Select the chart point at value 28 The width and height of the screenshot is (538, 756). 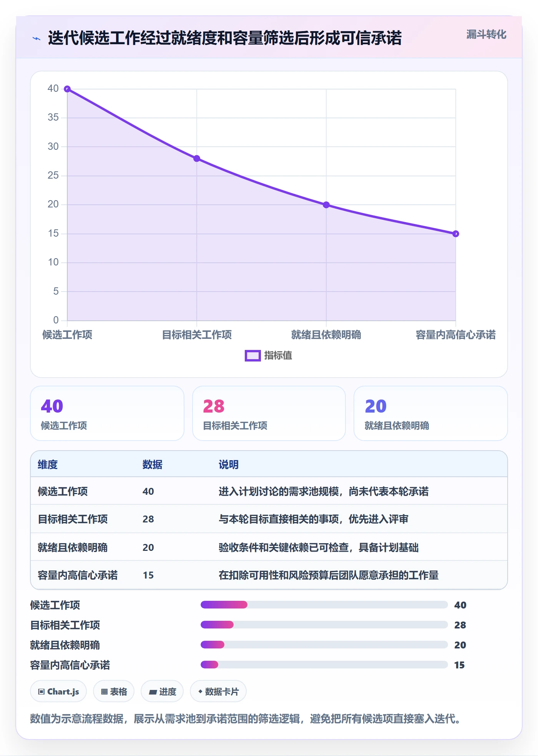tap(197, 159)
